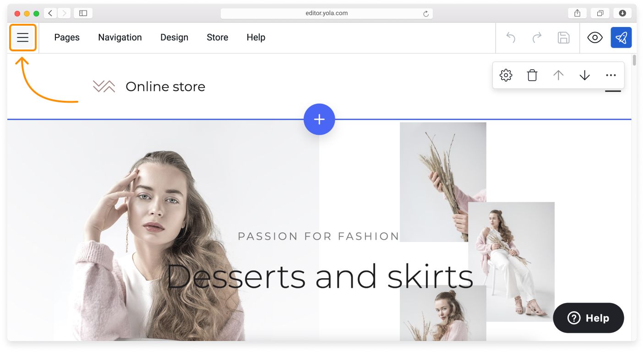Open the hamburger main menu

(x=23, y=38)
